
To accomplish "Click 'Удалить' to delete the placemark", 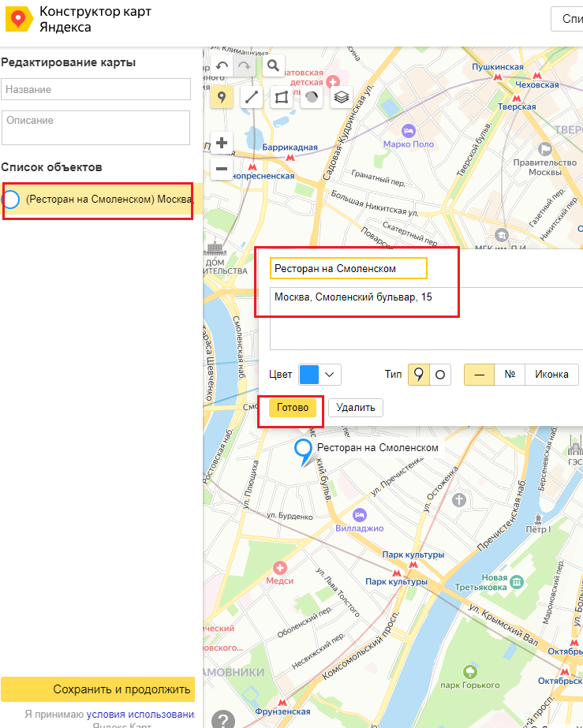I will 356,407.
